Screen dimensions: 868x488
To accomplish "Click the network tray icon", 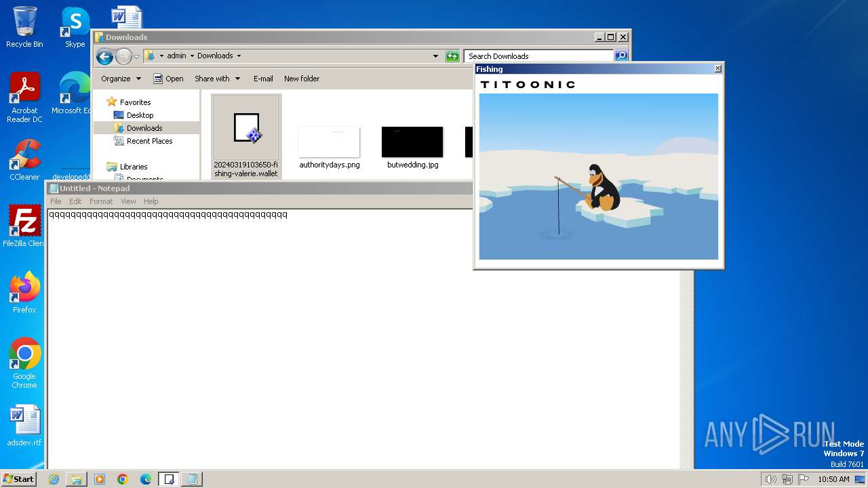I will (x=787, y=479).
